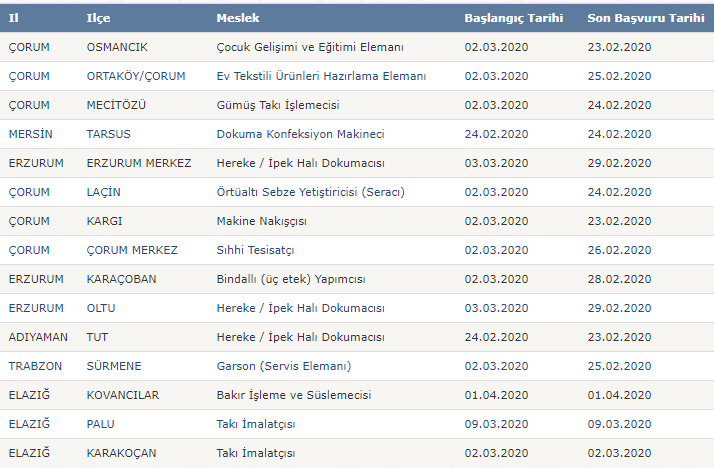Click Bindallı (üç etek) Yapımcısı link

pyautogui.click(x=291, y=279)
